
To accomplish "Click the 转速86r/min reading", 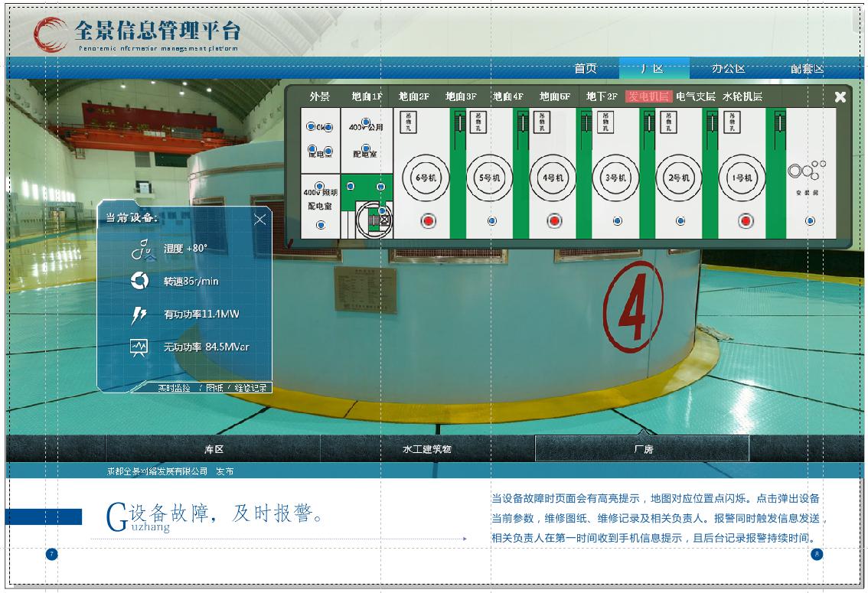I will click(191, 282).
